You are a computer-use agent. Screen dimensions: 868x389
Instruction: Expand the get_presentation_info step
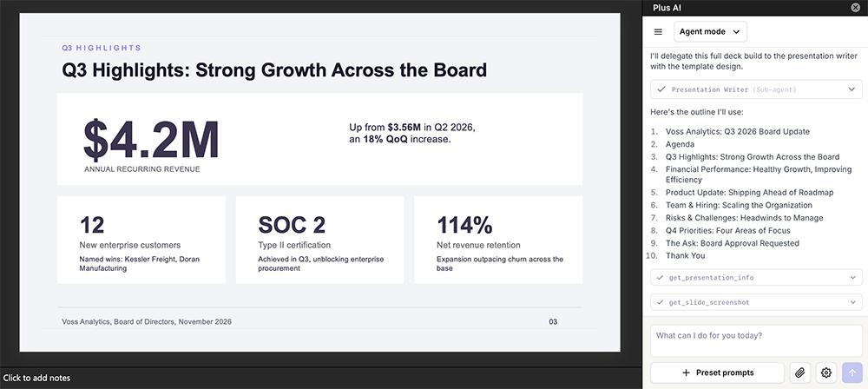pyautogui.click(x=756, y=278)
